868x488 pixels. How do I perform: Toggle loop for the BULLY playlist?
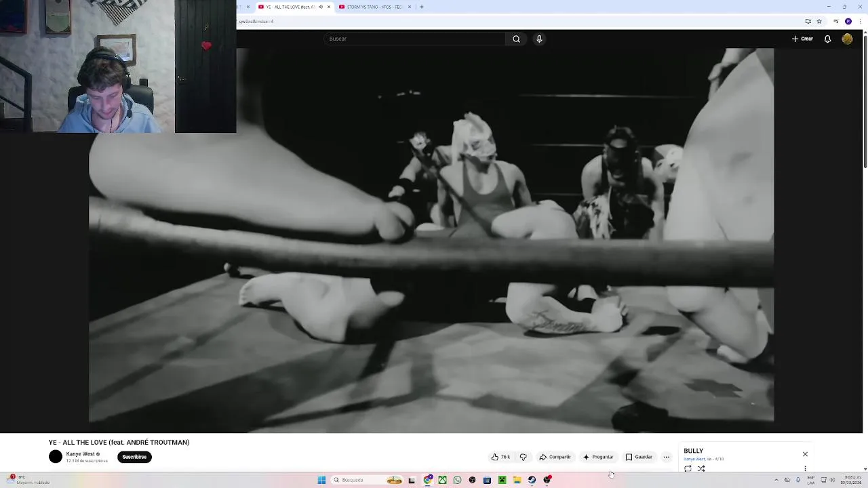point(688,468)
